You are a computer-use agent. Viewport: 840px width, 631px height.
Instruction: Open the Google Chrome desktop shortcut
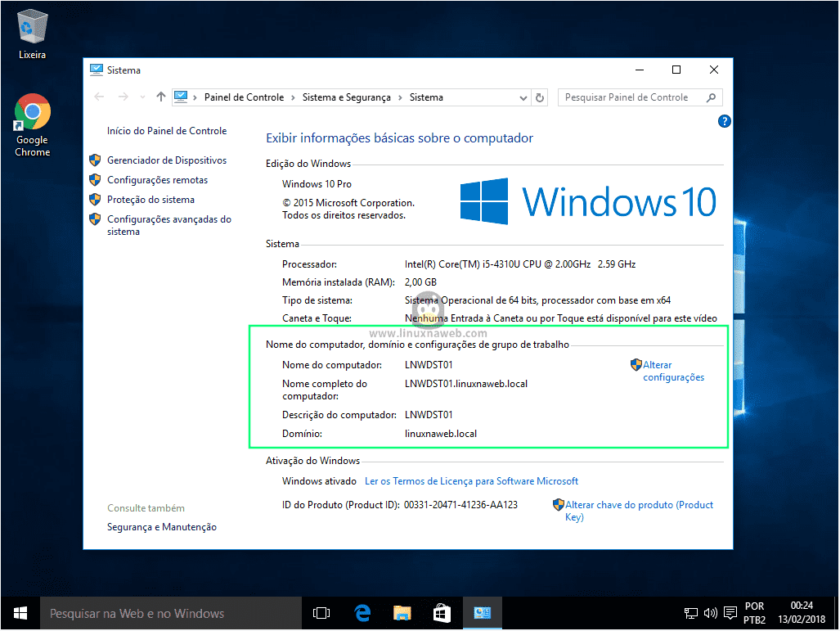point(32,125)
